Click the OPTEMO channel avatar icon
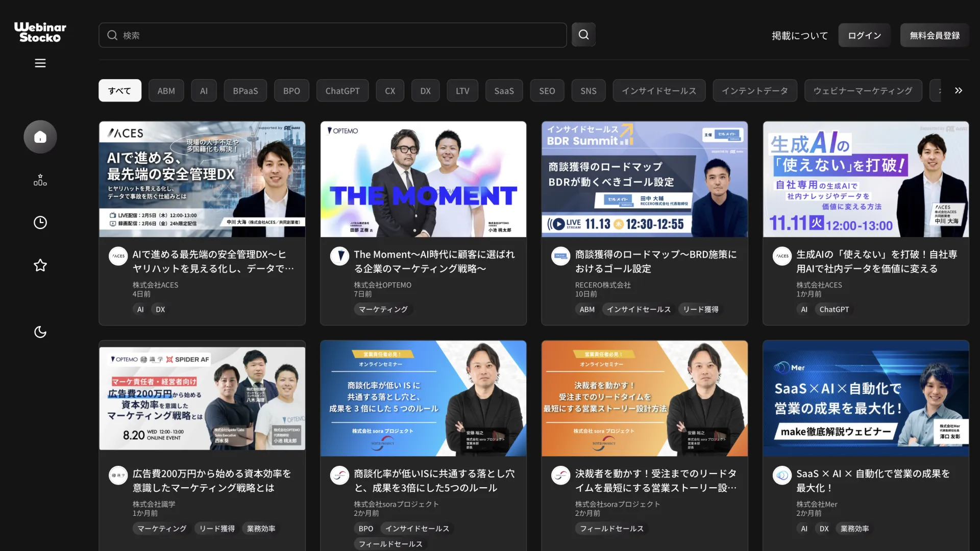Image resolution: width=980 pixels, height=551 pixels. [x=339, y=256]
